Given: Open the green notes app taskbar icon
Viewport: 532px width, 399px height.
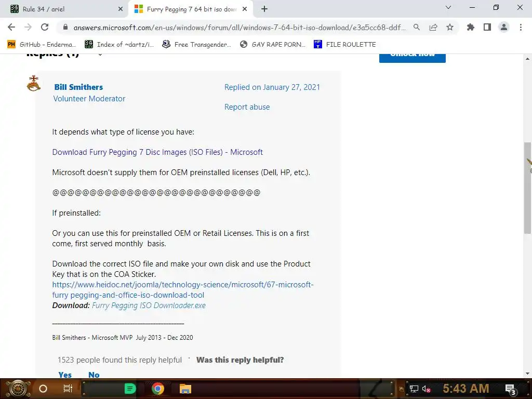Looking at the screenshot, I should tap(130, 389).
